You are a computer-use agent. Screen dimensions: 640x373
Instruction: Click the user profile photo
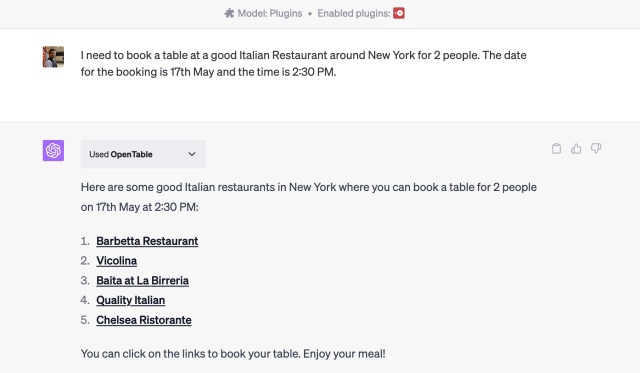pyautogui.click(x=53, y=57)
